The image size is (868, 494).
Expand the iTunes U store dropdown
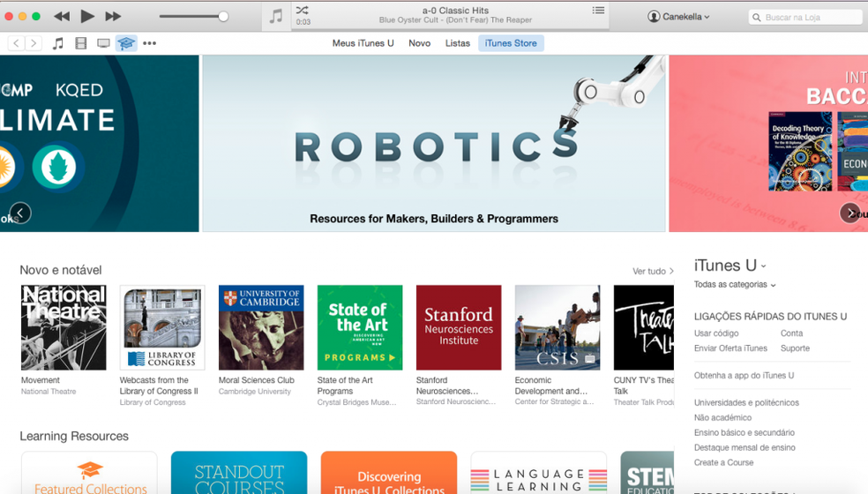[730, 266]
